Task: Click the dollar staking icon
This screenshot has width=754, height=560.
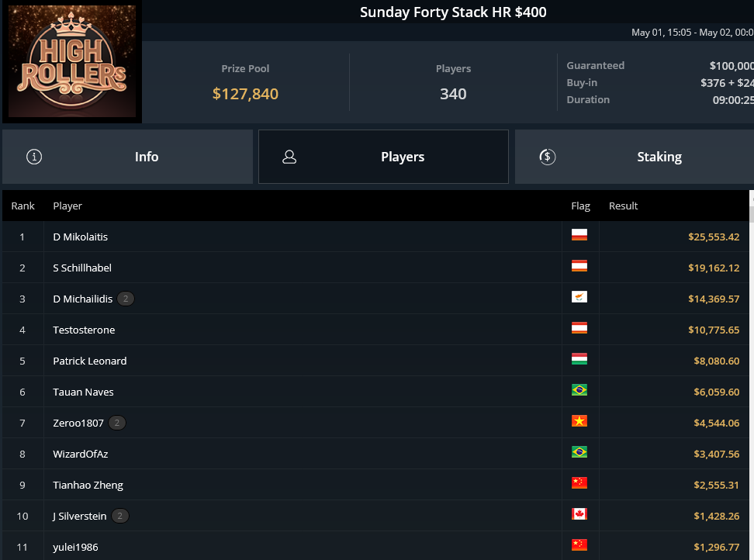Action: click(547, 157)
